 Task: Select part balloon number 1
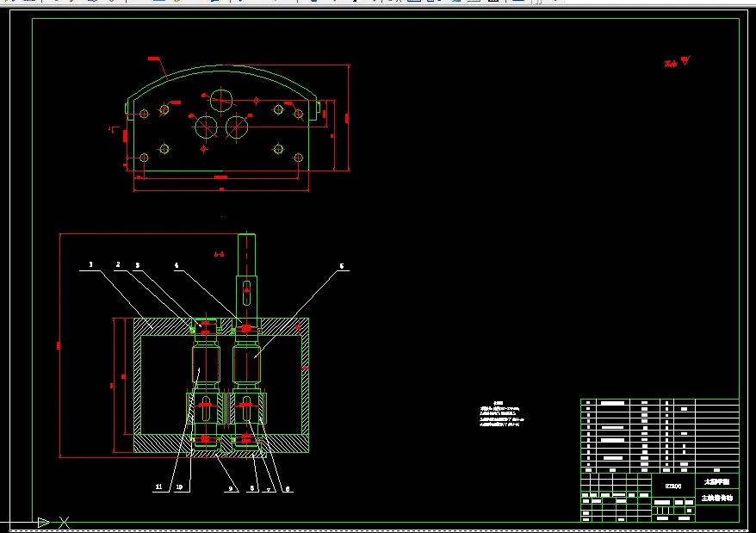pyautogui.click(x=90, y=264)
